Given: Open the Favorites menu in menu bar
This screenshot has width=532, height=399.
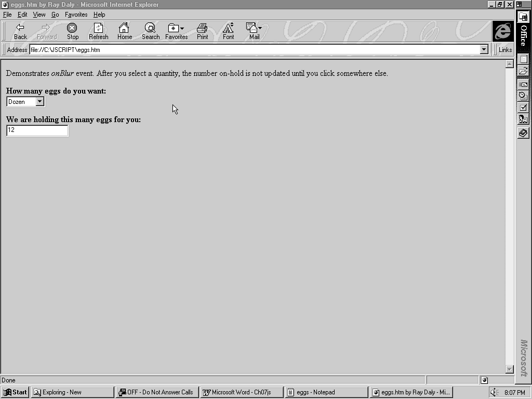Looking at the screenshot, I should 76,15.
